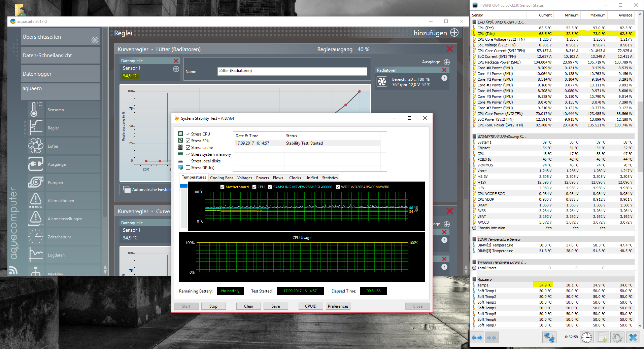Open Ausgänge via the plug icon
This screenshot has height=349, width=644.
(x=36, y=164)
